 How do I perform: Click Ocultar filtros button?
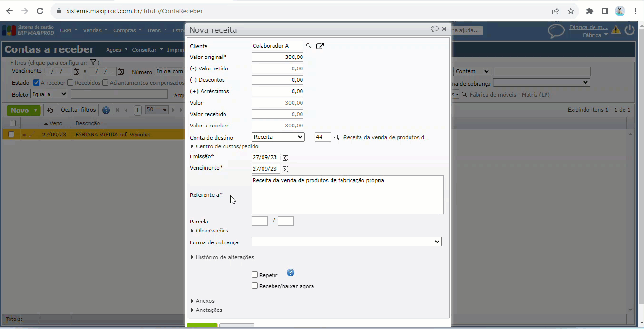[x=78, y=110]
